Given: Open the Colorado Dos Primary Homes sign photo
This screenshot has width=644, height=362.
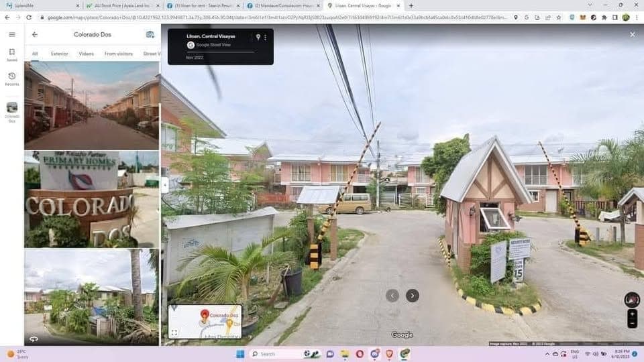Looking at the screenshot, I should tap(92, 199).
